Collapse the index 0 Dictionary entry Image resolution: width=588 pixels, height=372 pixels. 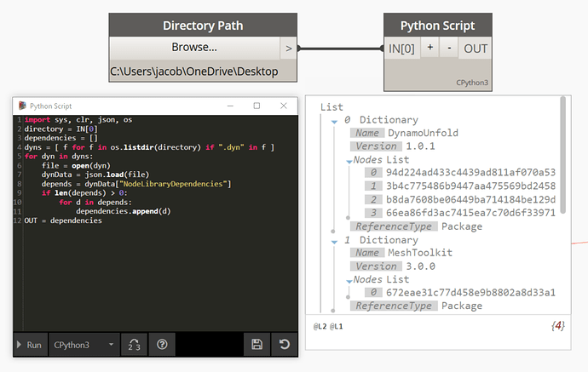[x=334, y=122]
